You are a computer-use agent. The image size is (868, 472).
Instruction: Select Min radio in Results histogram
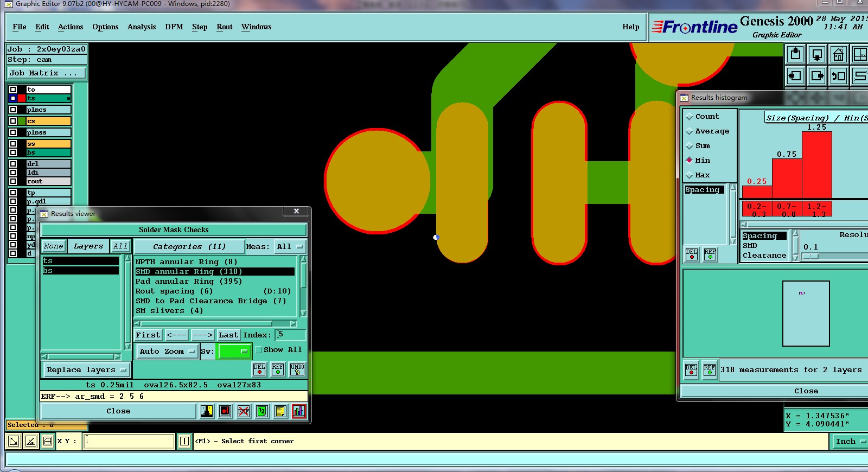(x=690, y=160)
